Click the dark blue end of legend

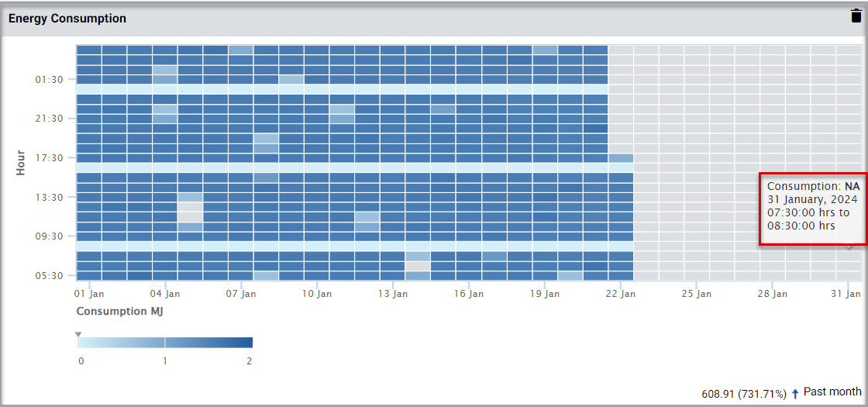pyautogui.click(x=246, y=343)
